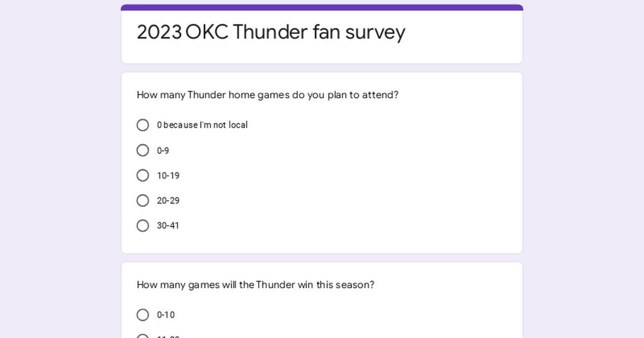The image size is (644, 338).
Task: Click the Thunder season wins question text
Action: pos(255,285)
